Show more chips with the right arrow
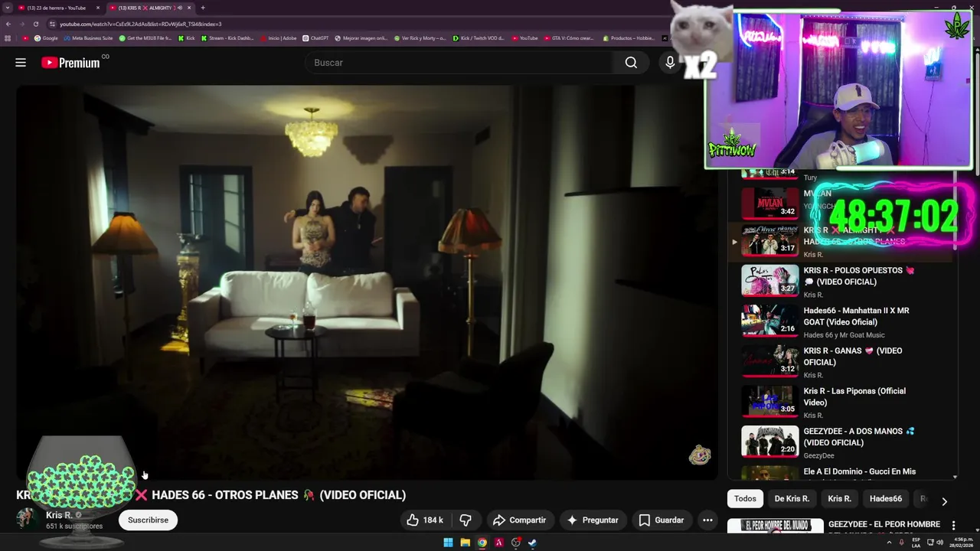This screenshot has width=980, height=551. point(944,501)
